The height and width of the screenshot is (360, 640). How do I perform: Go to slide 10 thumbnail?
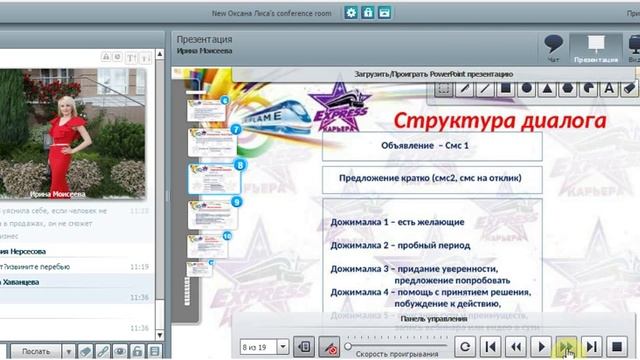point(208,246)
